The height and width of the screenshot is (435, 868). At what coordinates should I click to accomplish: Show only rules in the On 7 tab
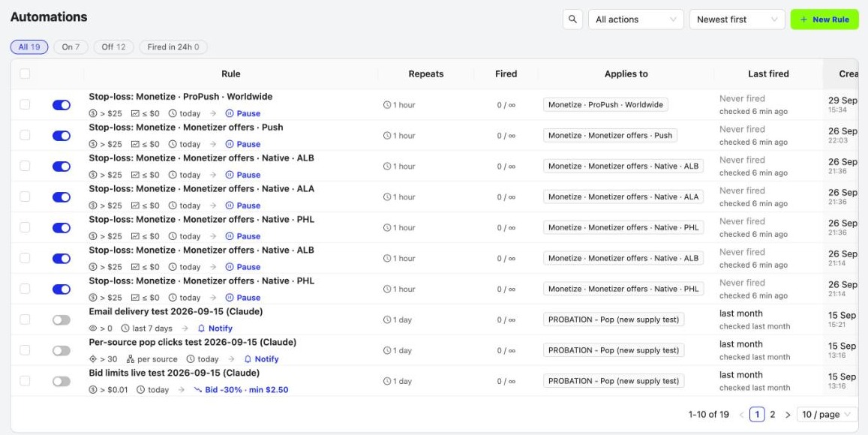[x=71, y=47]
